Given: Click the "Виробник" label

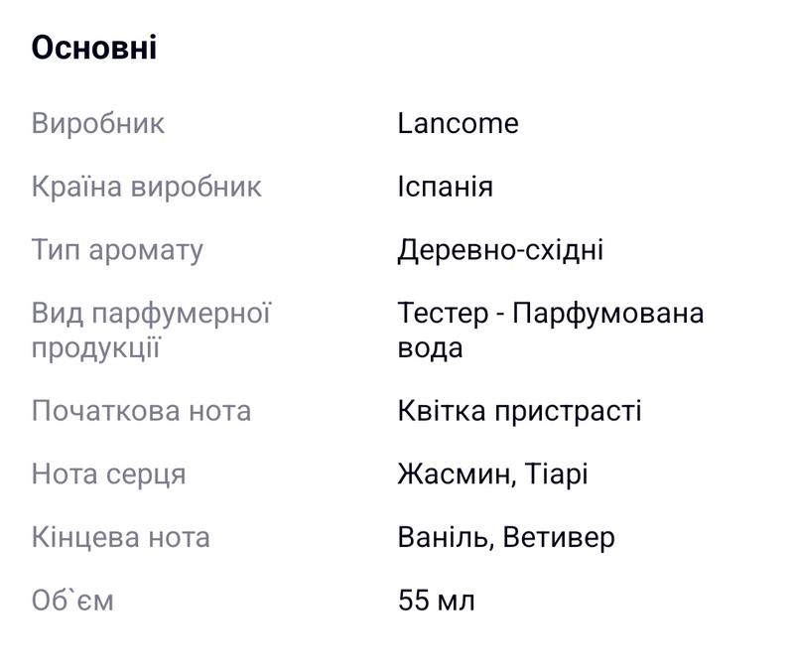Looking at the screenshot, I should tap(98, 123).
